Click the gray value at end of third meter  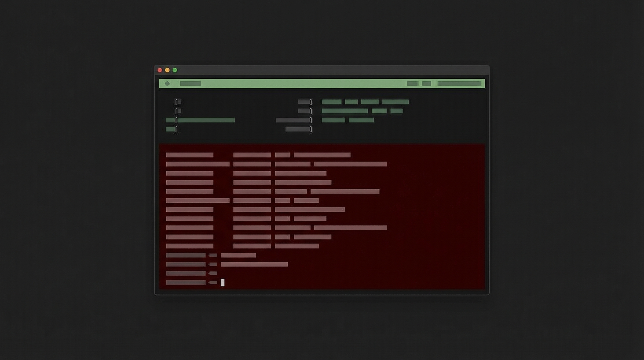tap(293, 120)
